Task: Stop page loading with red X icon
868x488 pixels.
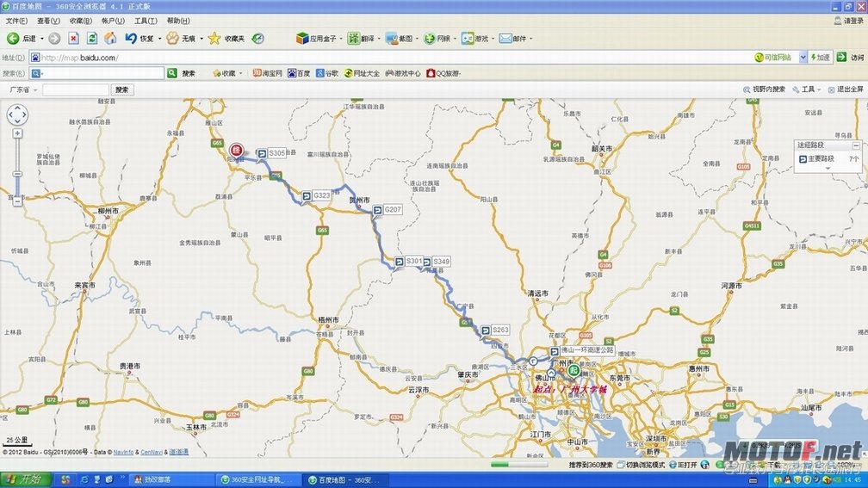Action: tap(74, 38)
